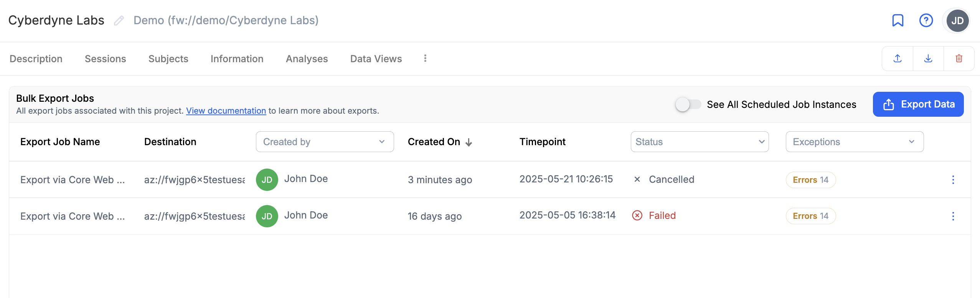
Task: Switch to the Data Views tab
Action: tap(376, 59)
